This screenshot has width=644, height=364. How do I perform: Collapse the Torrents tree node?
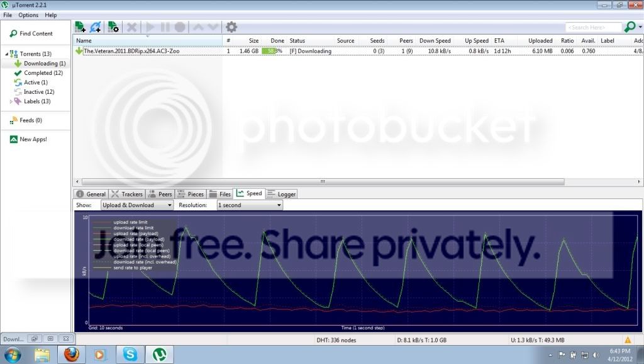[6, 54]
